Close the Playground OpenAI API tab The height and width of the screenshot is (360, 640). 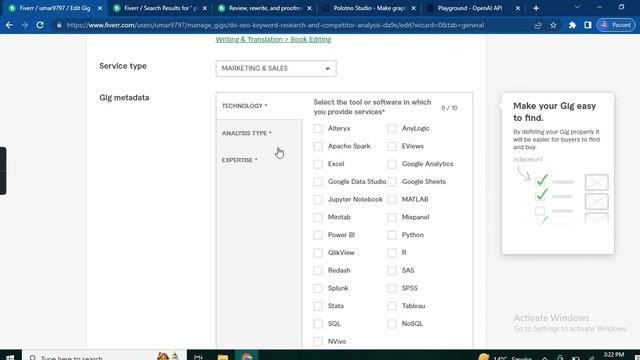pyautogui.click(x=518, y=8)
